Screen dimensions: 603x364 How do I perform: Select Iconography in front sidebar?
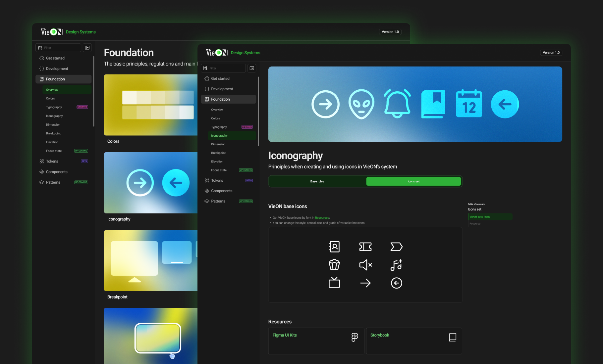click(232, 135)
